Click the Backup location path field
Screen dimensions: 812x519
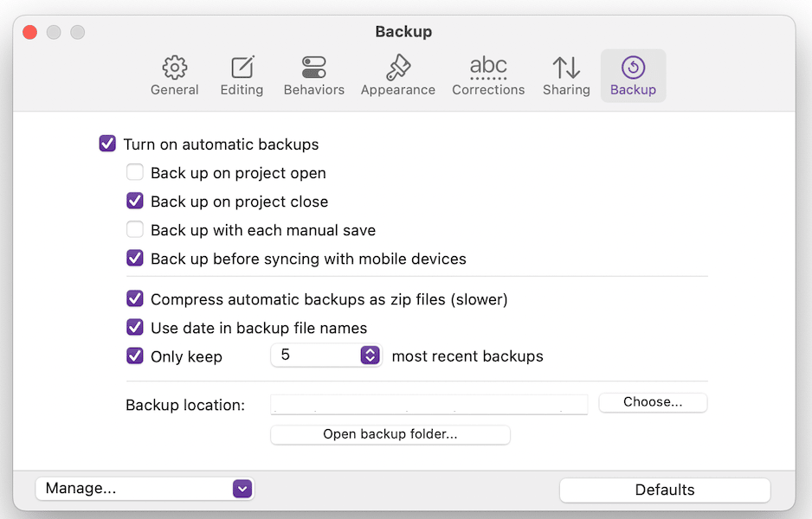(x=429, y=404)
